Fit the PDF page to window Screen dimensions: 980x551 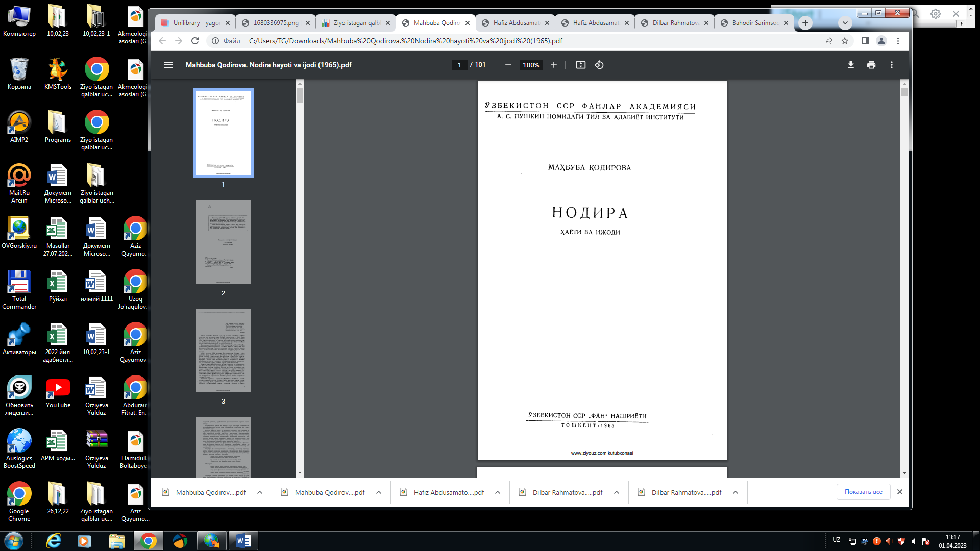pos(581,65)
